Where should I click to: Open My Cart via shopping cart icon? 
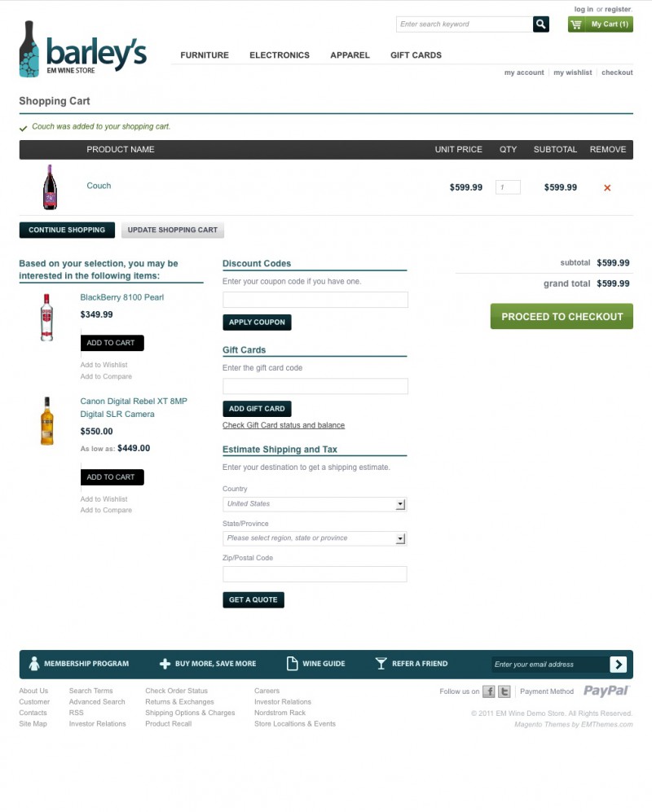tap(576, 24)
